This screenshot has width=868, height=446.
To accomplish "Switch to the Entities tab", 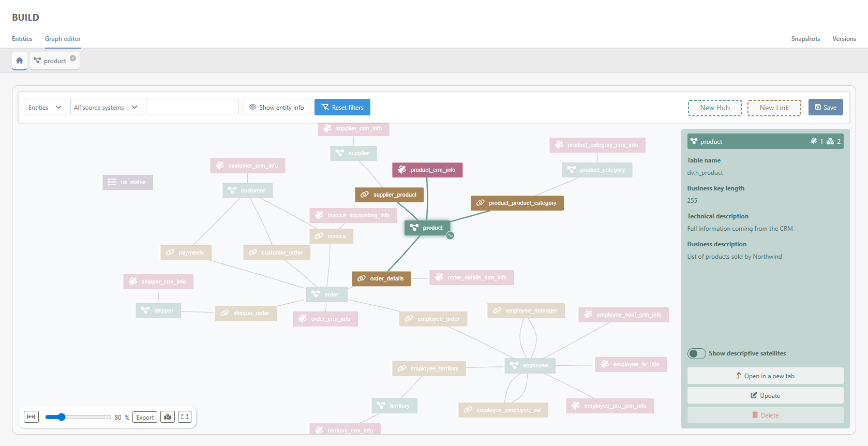I will tap(22, 39).
